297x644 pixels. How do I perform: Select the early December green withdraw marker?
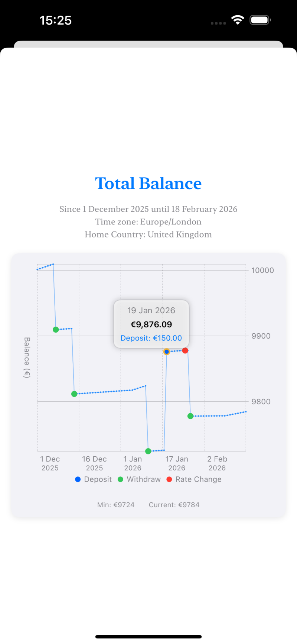point(56,330)
